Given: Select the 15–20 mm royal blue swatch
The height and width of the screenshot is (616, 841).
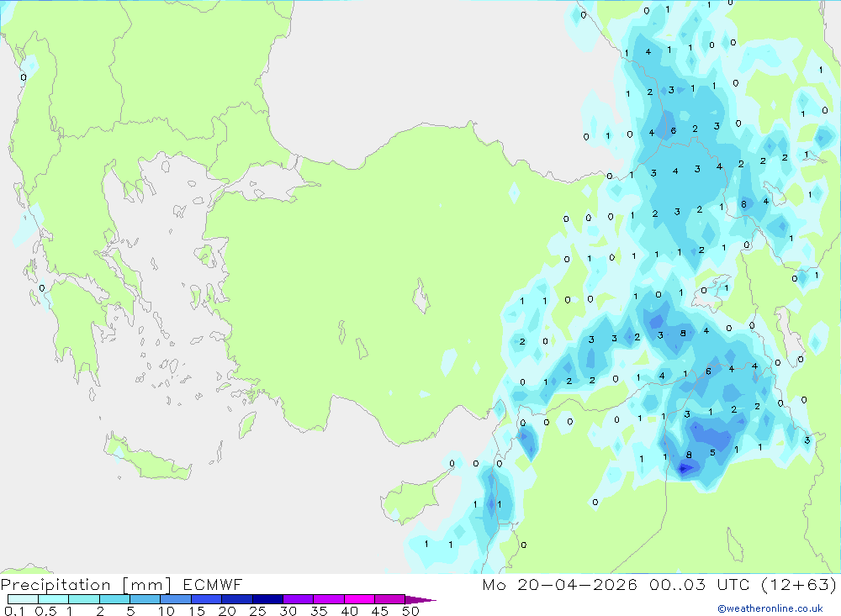Looking at the screenshot, I should [x=206, y=599].
